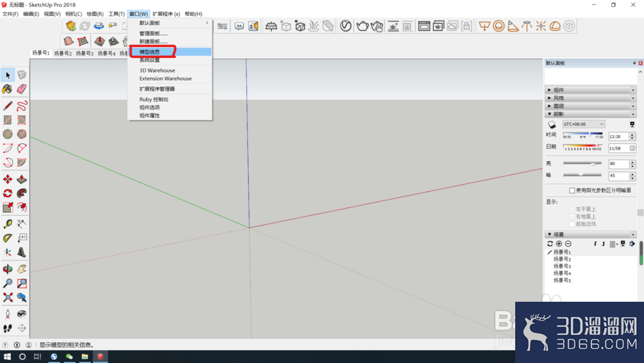The height and width of the screenshot is (363, 644).
Task: Choose the Tape Measure tool
Action: coord(7,224)
